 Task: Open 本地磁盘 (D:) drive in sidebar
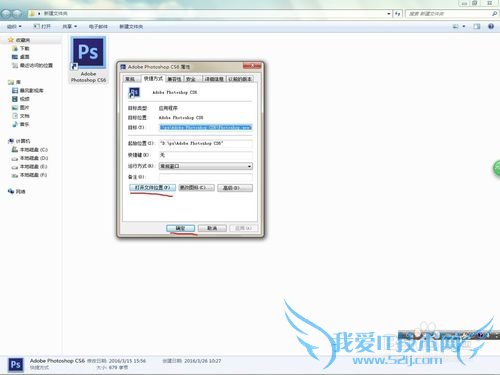pyautogui.click(x=30, y=158)
